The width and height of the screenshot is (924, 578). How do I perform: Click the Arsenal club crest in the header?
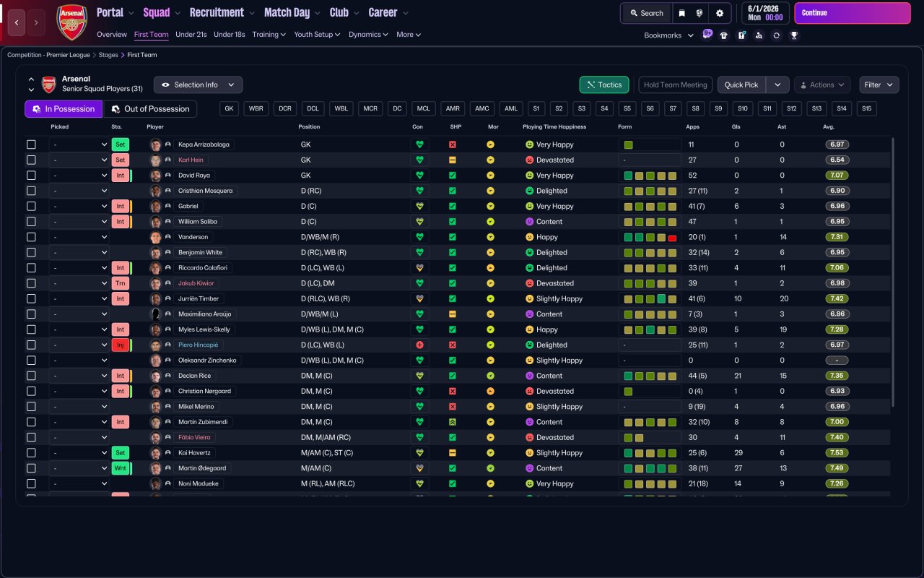point(71,22)
